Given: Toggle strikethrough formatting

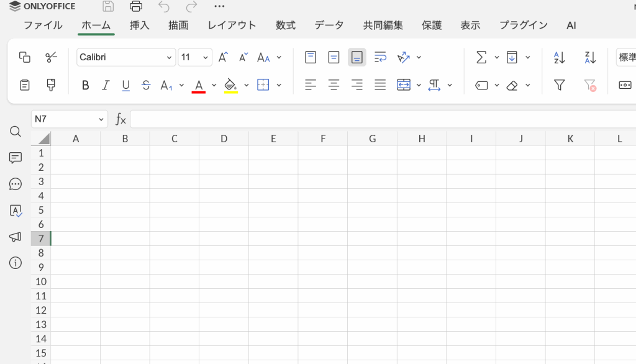Looking at the screenshot, I should (146, 85).
